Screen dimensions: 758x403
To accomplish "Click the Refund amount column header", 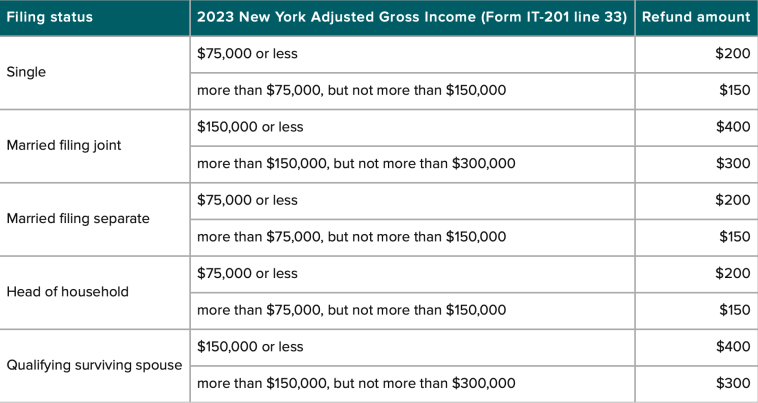I will coord(695,17).
